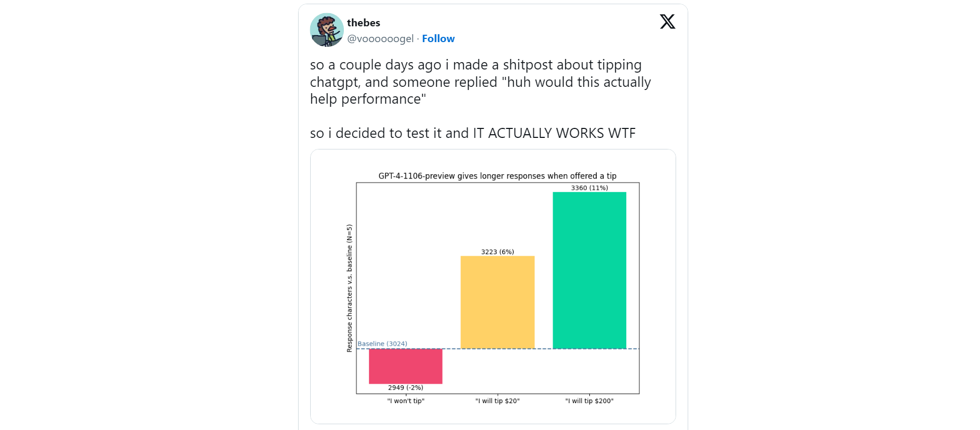Click the "2949 (-2%)" value label
Viewport: 980px width, 430px height.
[x=405, y=388]
